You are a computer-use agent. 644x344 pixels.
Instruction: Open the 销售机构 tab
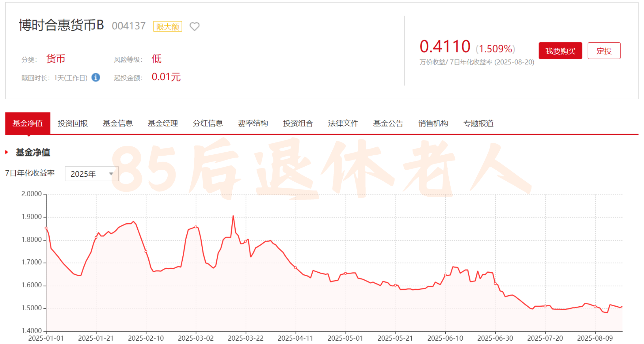tap(433, 123)
